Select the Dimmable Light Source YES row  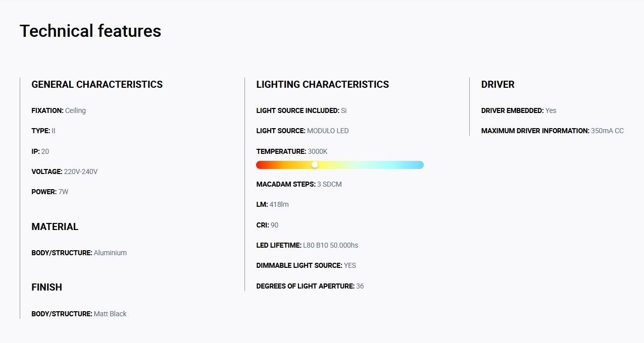(306, 265)
